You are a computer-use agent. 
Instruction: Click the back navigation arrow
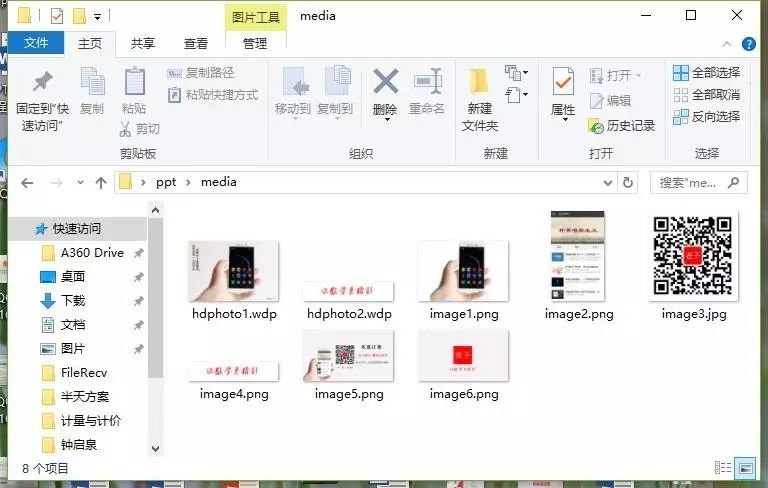(27, 183)
